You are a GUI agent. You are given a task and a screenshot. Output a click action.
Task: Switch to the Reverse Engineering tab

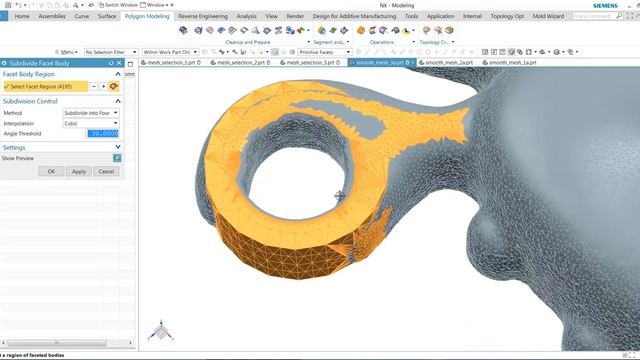tap(203, 16)
